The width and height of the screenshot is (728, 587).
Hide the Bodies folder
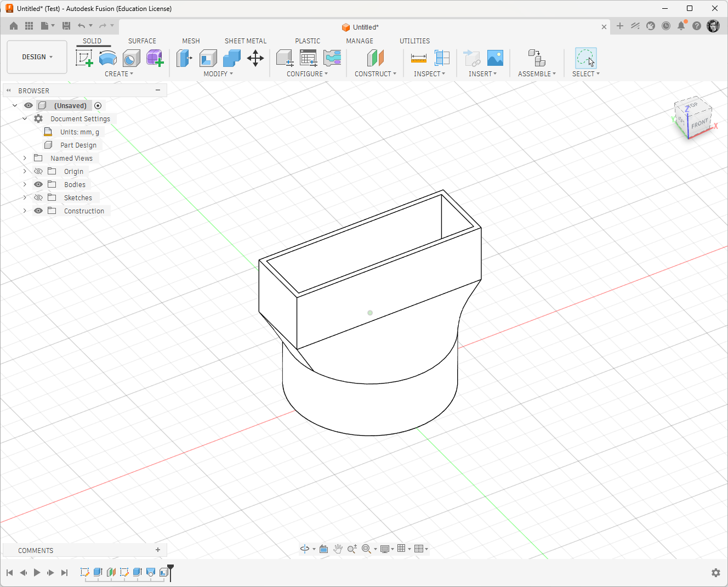click(x=38, y=184)
